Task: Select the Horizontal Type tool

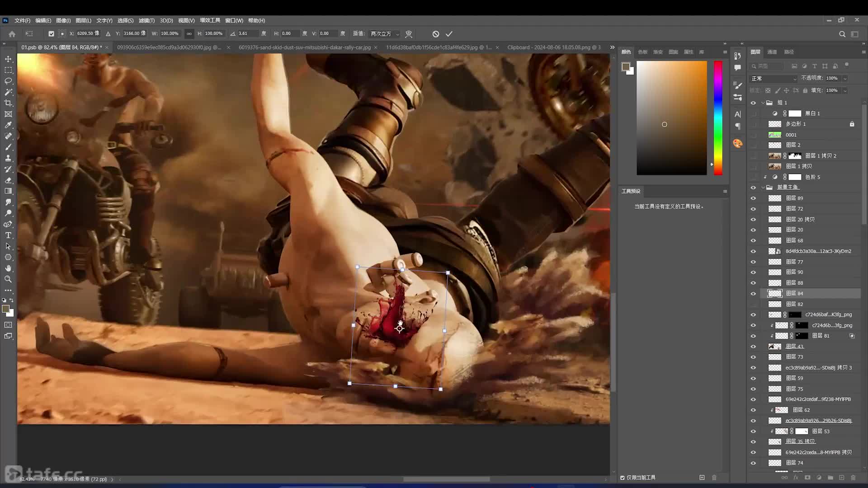Action: pos(8,235)
